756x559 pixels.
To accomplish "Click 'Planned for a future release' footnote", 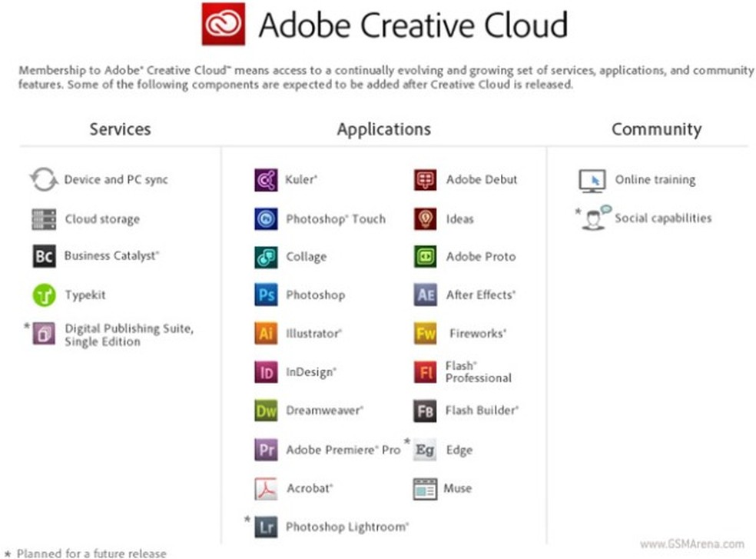I will pos(91,553).
